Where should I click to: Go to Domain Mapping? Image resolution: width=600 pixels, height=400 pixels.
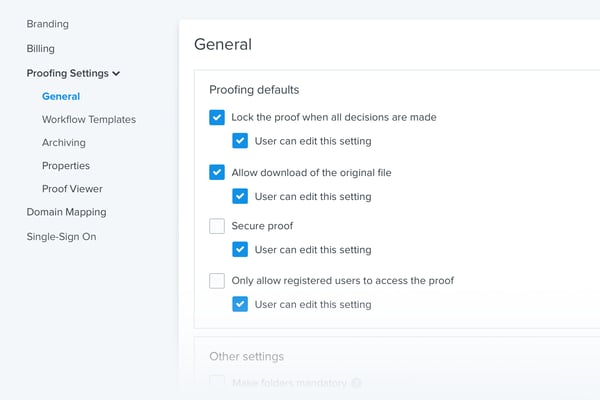66,212
